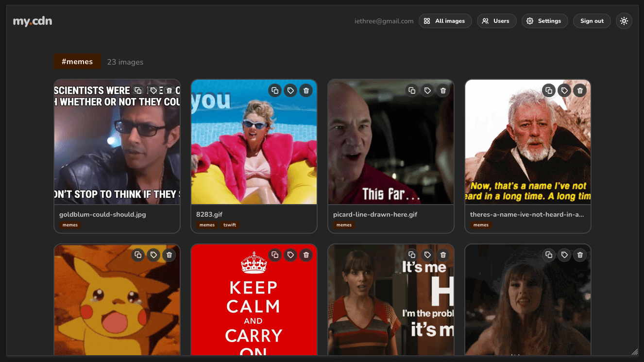The image size is (644, 362).
Task: Click memes tag under 8283.gif
Action: pyautogui.click(x=207, y=225)
